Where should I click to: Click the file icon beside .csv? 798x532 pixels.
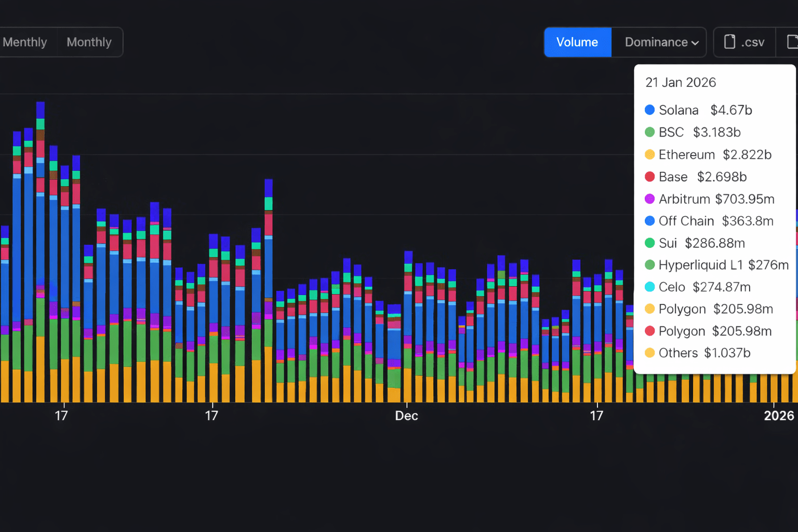pyautogui.click(x=729, y=42)
